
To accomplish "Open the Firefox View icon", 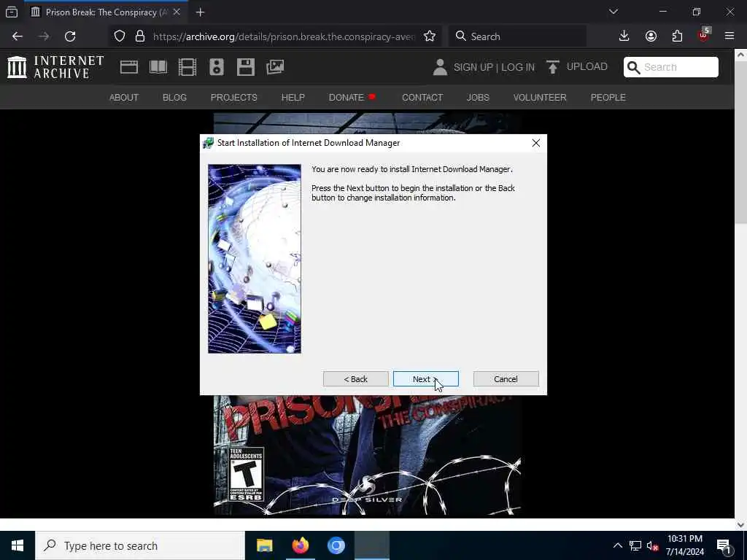I will point(12,12).
